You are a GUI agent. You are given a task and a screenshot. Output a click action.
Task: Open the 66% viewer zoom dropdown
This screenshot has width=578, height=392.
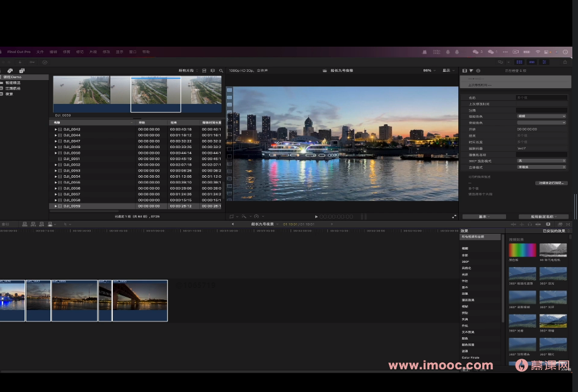pyautogui.click(x=429, y=71)
